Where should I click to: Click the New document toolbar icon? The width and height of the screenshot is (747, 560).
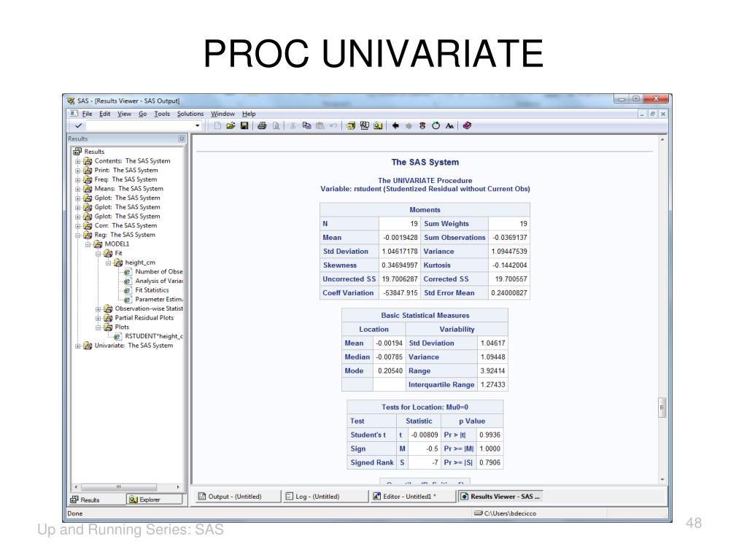[217, 125]
